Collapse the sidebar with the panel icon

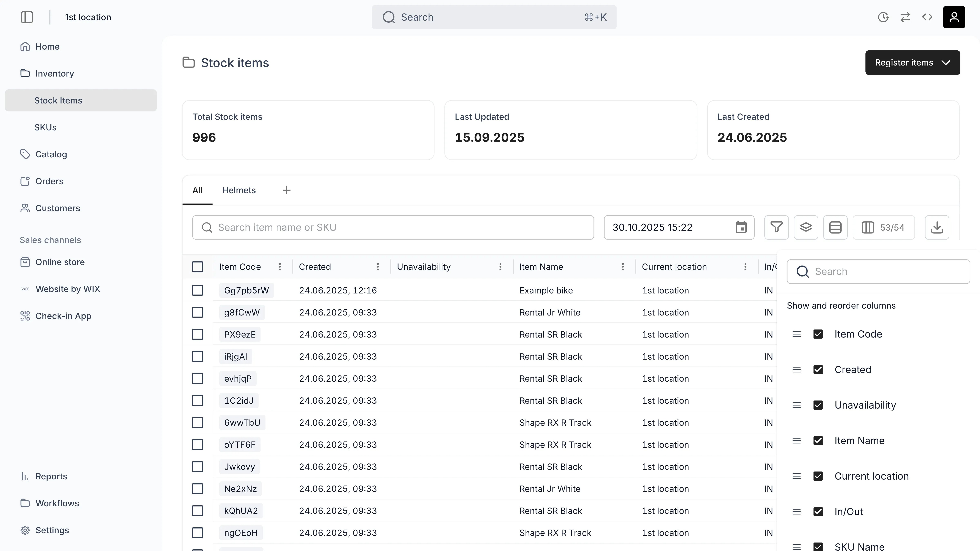(27, 17)
